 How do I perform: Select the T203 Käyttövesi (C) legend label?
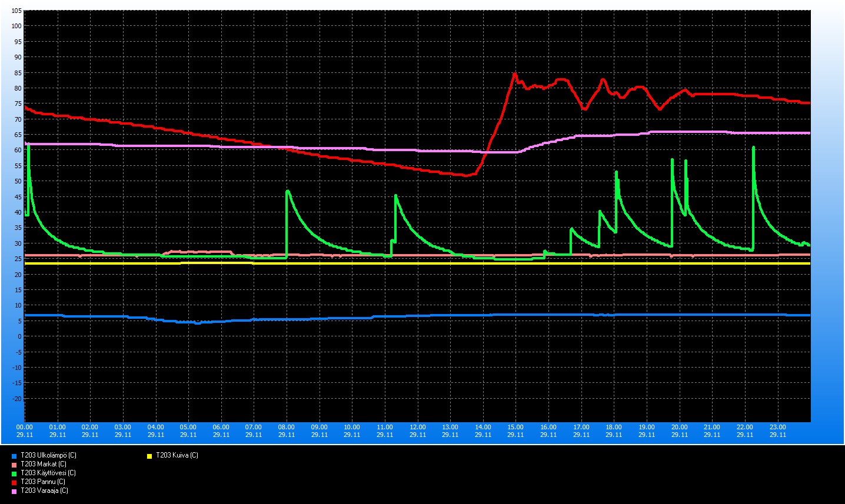pos(48,473)
